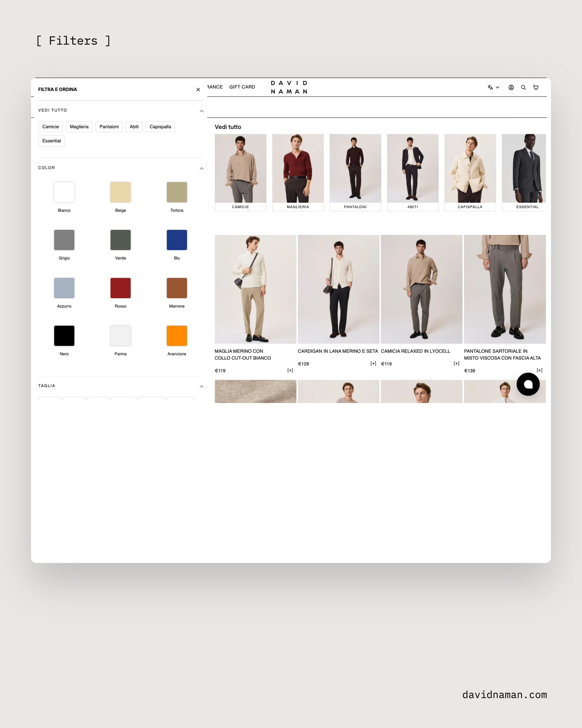Click the David Naman logo
The height and width of the screenshot is (728, 582).
[x=289, y=87]
